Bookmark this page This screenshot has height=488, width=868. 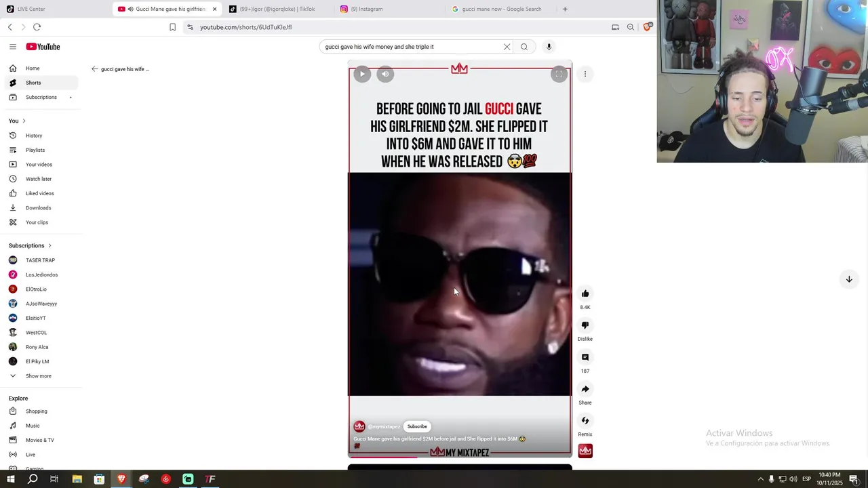point(172,27)
